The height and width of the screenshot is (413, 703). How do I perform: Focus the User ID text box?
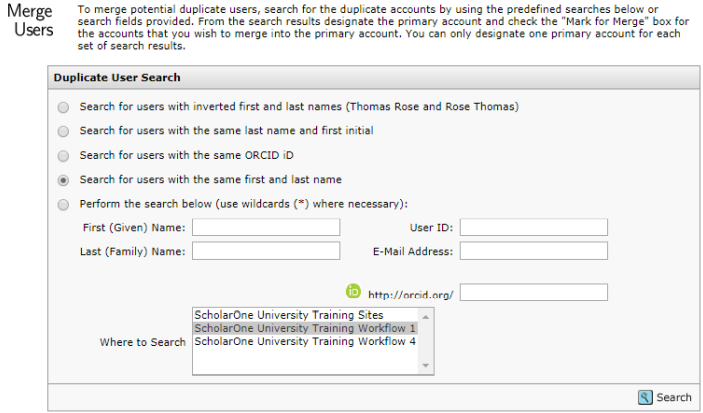[x=534, y=227]
